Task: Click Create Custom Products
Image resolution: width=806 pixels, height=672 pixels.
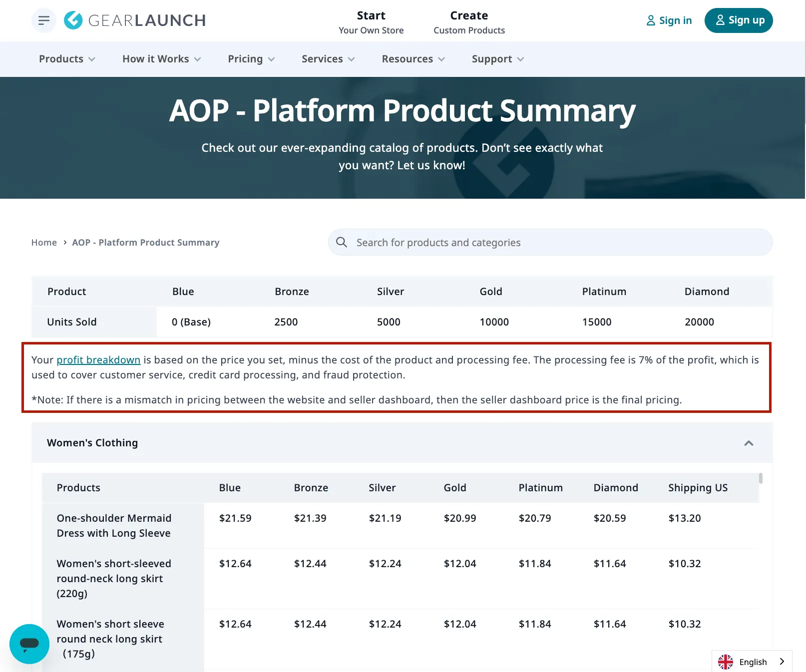Action: pos(468,22)
